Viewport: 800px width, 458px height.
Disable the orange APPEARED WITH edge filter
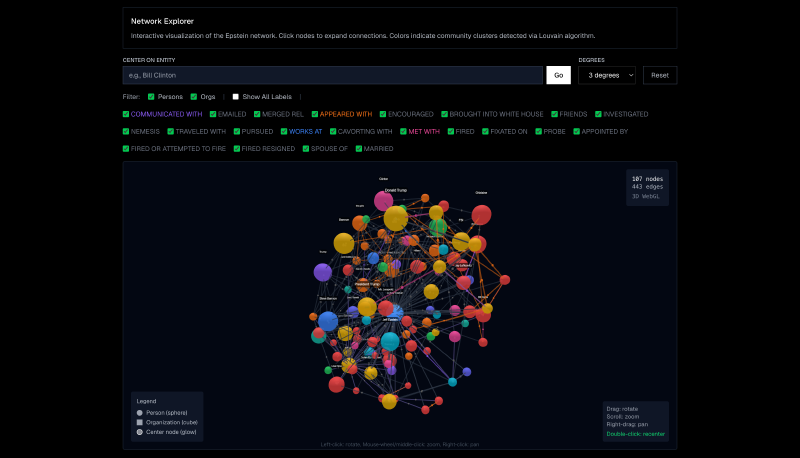pos(314,114)
